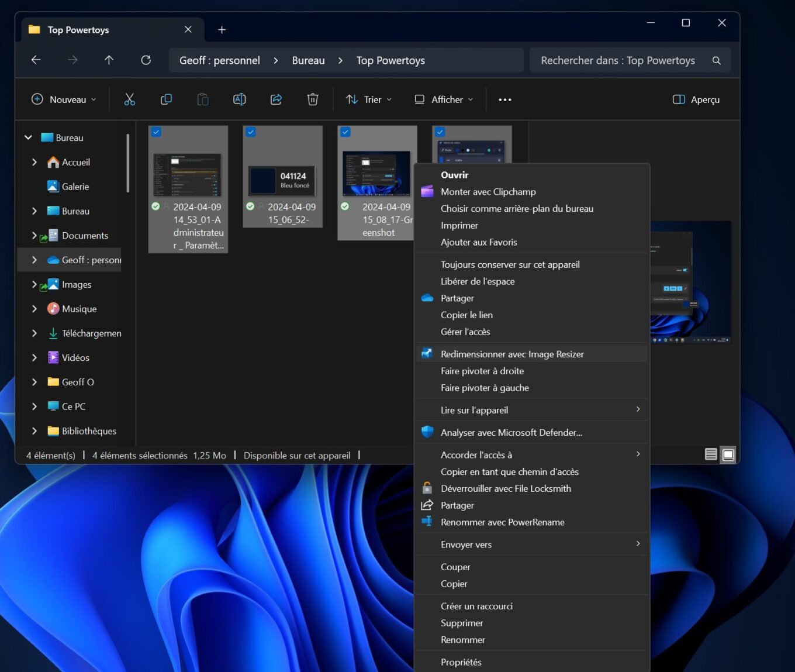Close the Top Powertoys tab
795x672 pixels.
pos(188,29)
